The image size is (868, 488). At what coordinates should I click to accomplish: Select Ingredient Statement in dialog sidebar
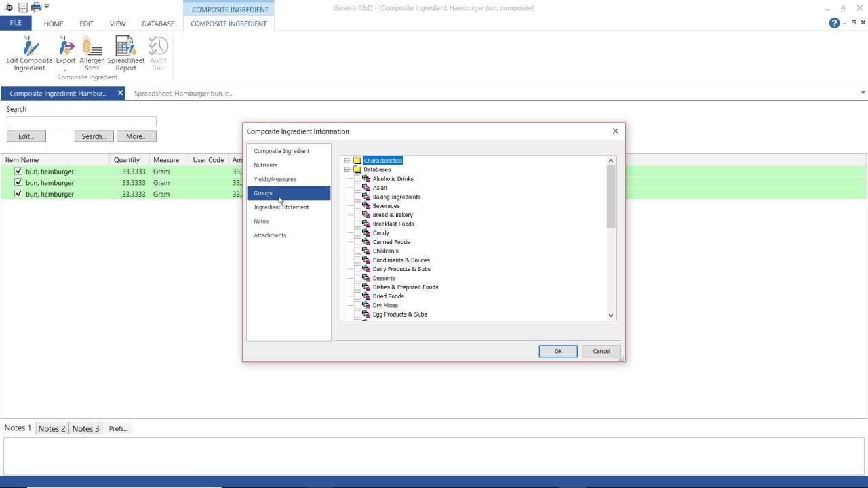click(x=281, y=207)
